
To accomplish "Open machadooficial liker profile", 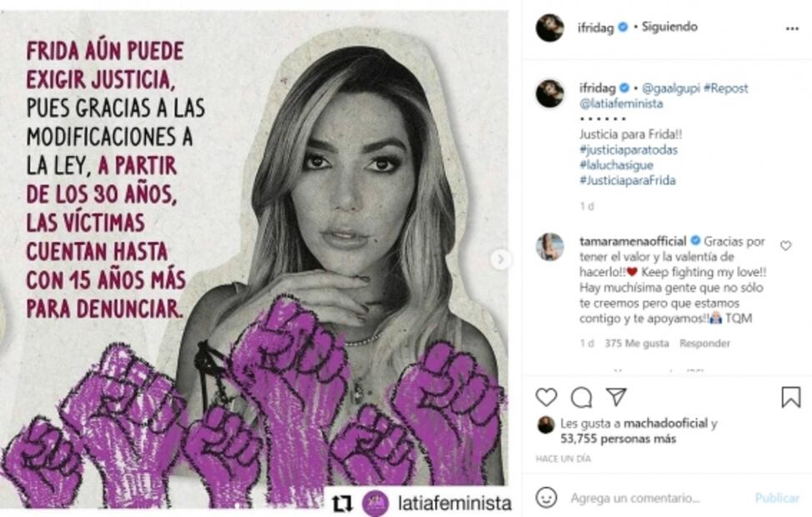I will [665, 424].
